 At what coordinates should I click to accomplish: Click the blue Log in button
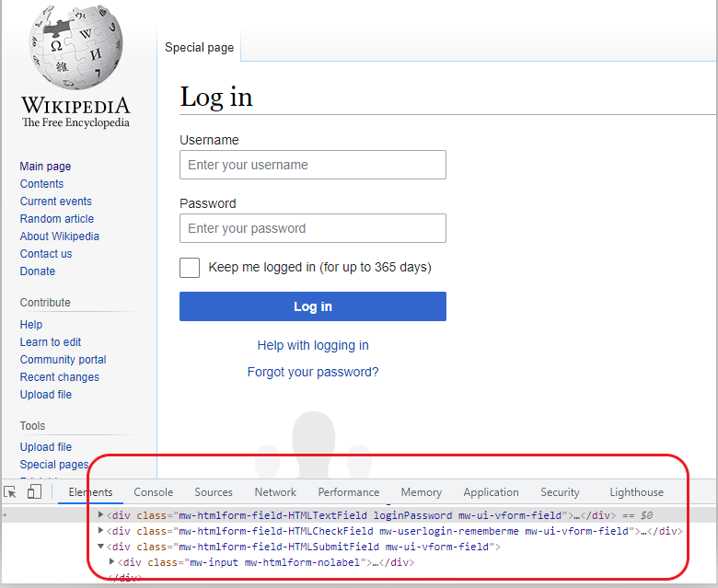[313, 306]
